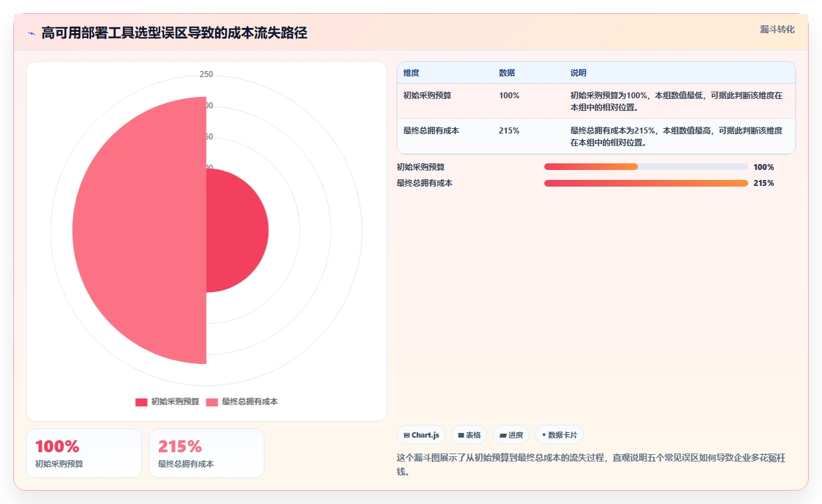The width and height of the screenshot is (822, 504).
Task: Click the lightning icon beside the title
Action: pyautogui.click(x=32, y=33)
